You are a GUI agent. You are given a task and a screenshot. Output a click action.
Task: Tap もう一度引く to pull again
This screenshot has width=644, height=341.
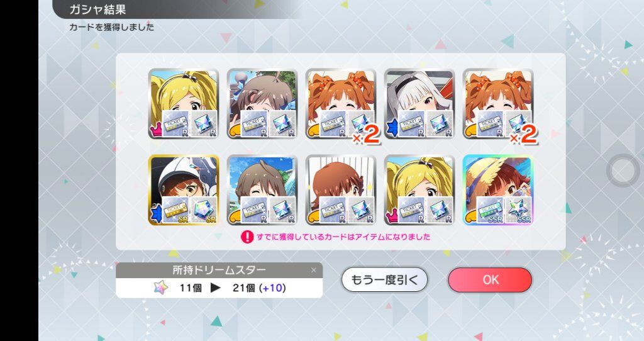pyautogui.click(x=384, y=280)
